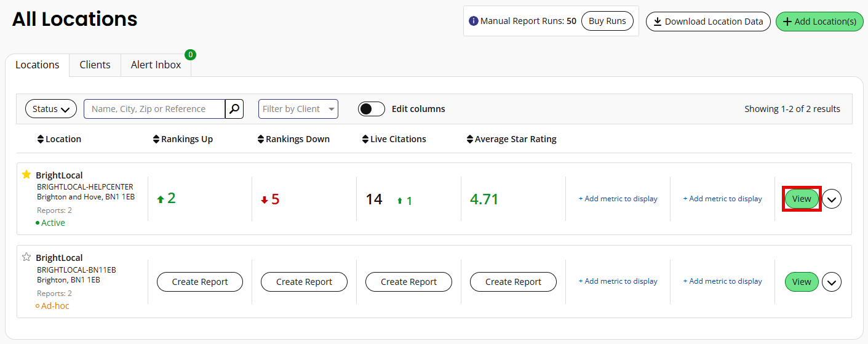Sort by Average Star Rating column
This screenshot has height=344, width=868.
click(x=512, y=139)
